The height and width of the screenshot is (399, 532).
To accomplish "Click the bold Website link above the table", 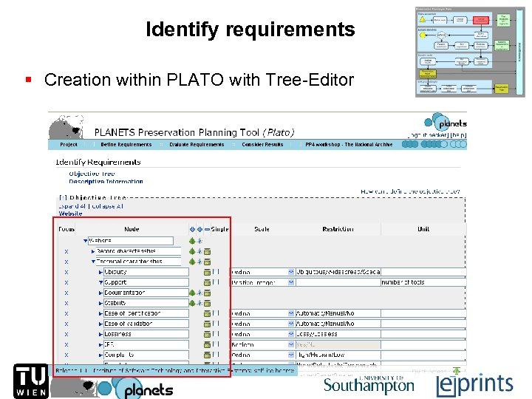I will point(71,214).
